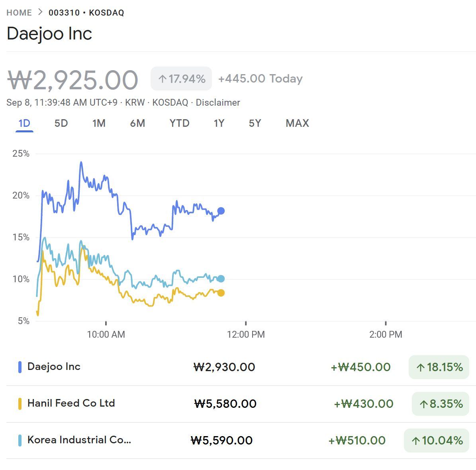Open the 1M chart range
This screenshot has width=476, height=470.
pos(99,123)
